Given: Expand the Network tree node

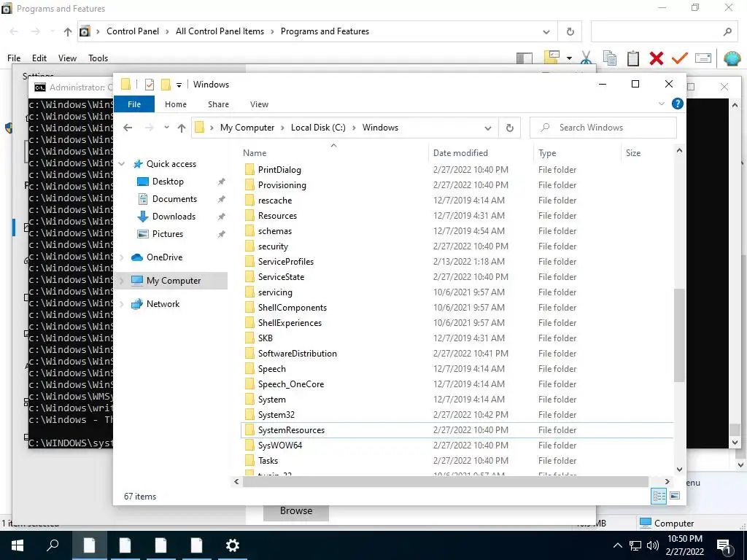Looking at the screenshot, I should coord(122,304).
